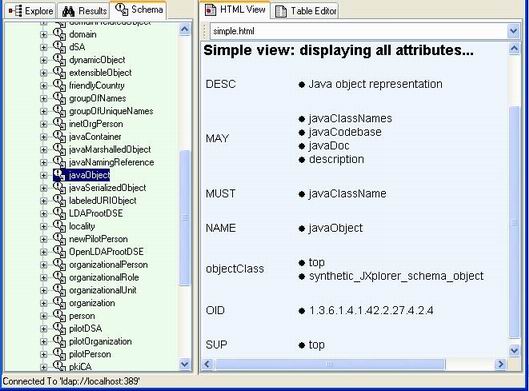
Task: Click the javaClassNames attribute value
Action: tap(350, 118)
